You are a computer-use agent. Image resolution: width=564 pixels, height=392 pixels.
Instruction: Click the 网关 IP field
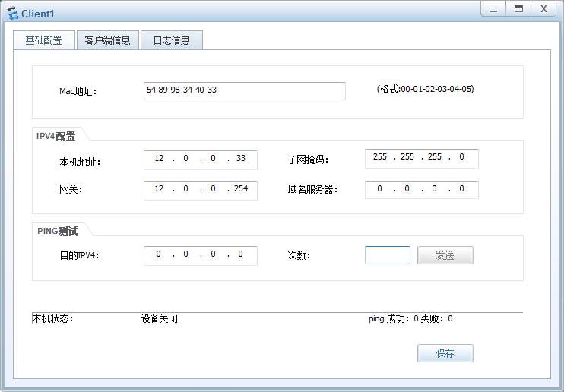[201, 190]
